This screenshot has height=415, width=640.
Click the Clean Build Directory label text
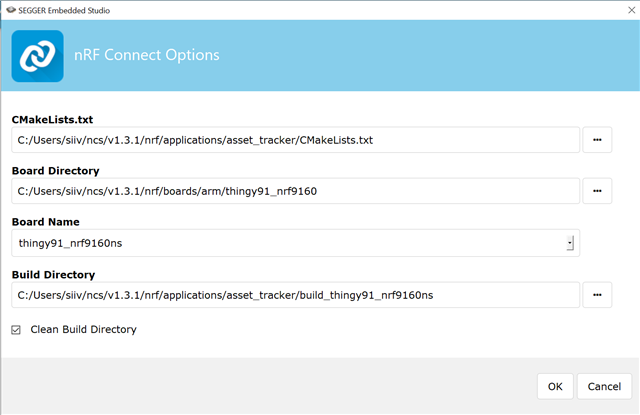point(83,329)
